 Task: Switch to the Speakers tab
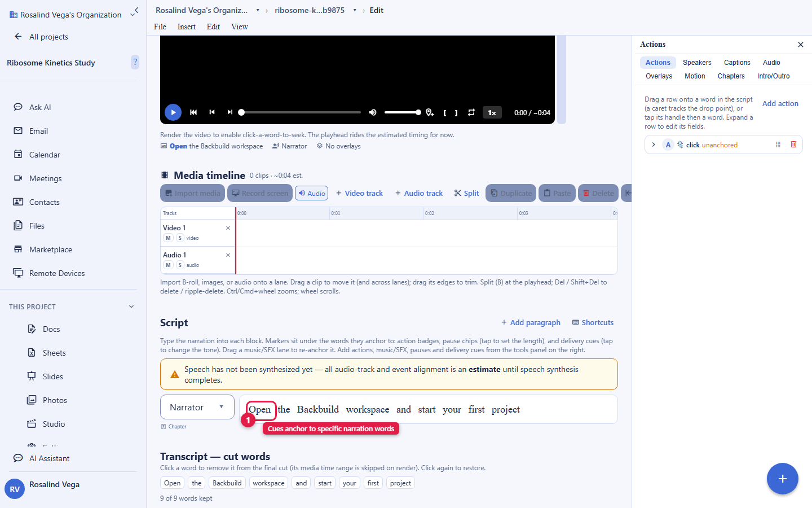(697, 63)
